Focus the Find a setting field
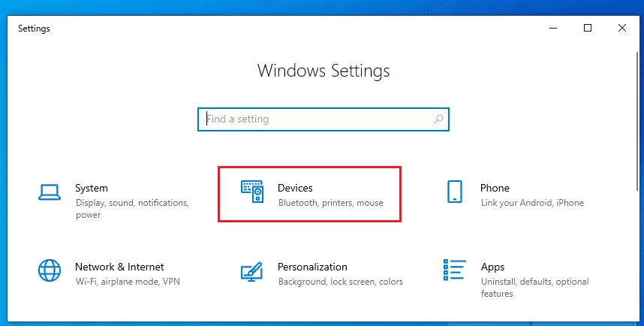Viewport: 644px width, 326px height. pos(324,119)
